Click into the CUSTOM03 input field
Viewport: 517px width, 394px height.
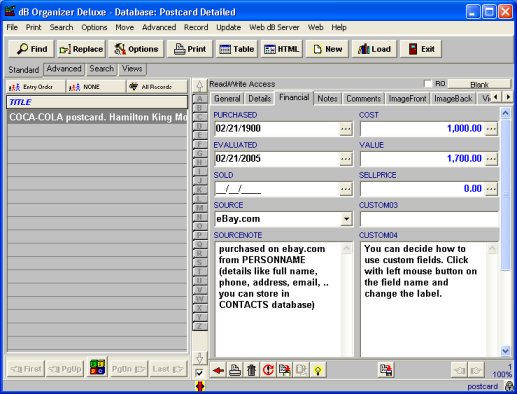(429, 219)
